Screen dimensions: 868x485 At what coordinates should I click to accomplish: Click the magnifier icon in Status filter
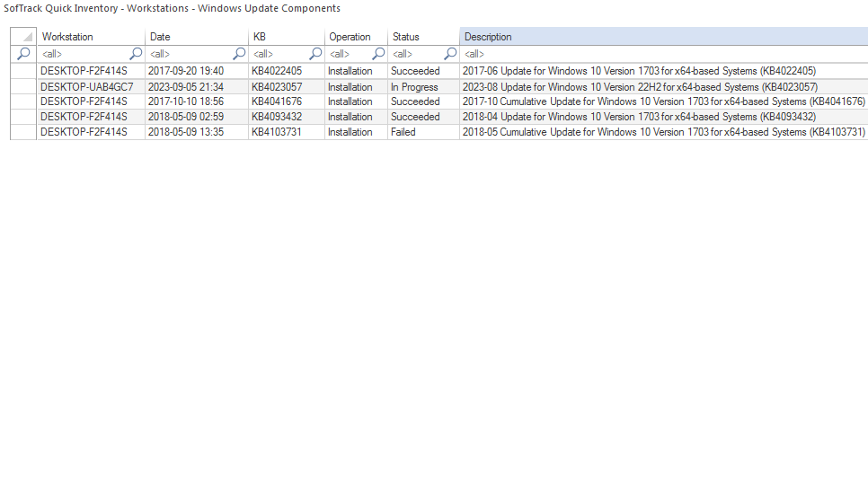450,54
